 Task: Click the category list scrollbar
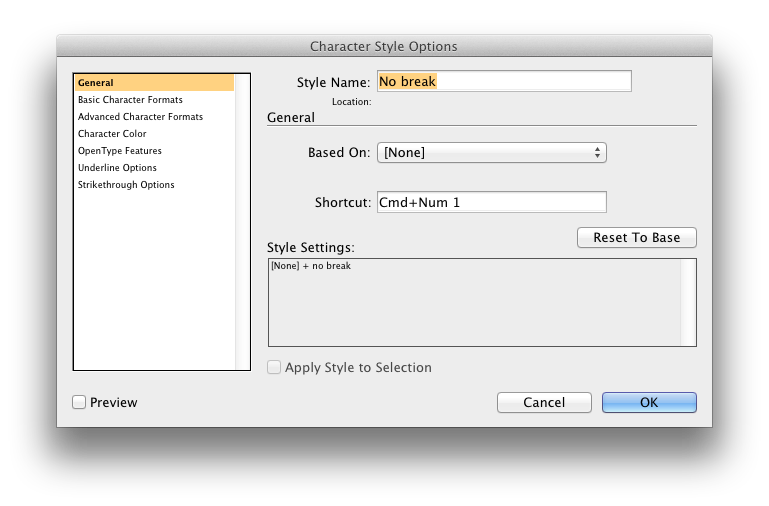[x=242, y=222]
